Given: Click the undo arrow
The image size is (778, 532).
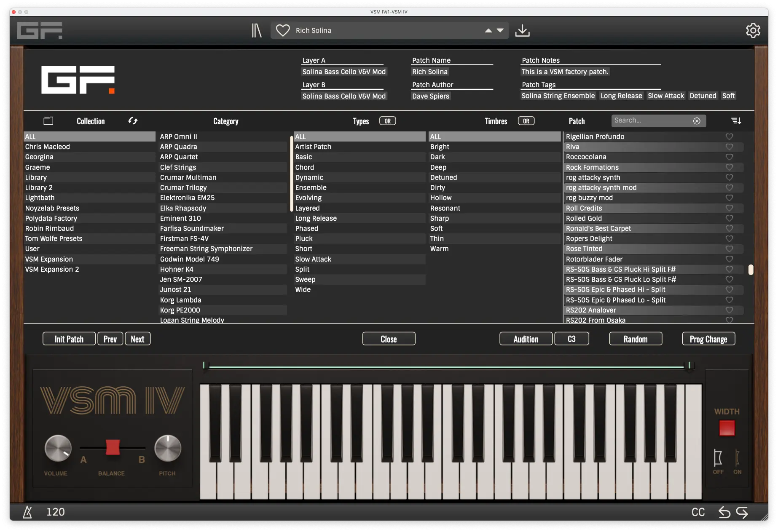Looking at the screenshot, I should pyautogui.click(x=724, y=512).
